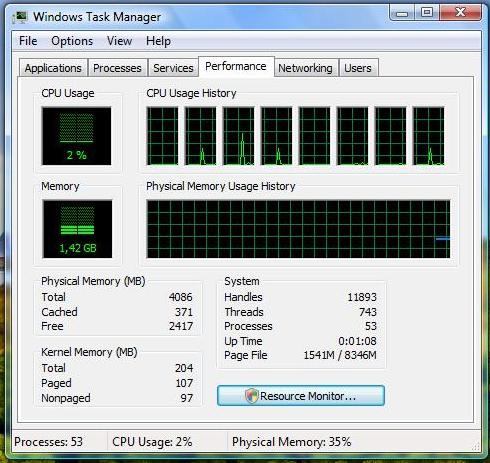Click the Physical Memory (MB) group label
490x463 pixels.
pyautogui.click(x=93, y=281)
